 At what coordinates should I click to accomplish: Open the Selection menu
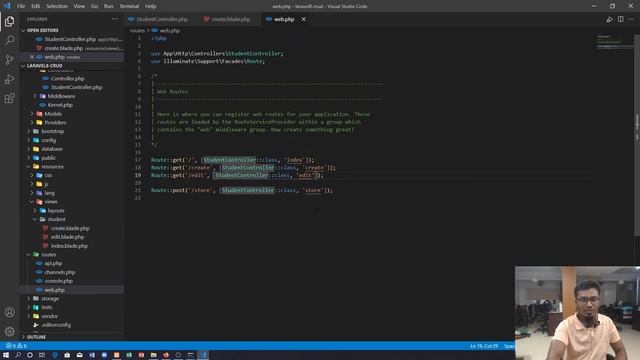pos(57,6)
